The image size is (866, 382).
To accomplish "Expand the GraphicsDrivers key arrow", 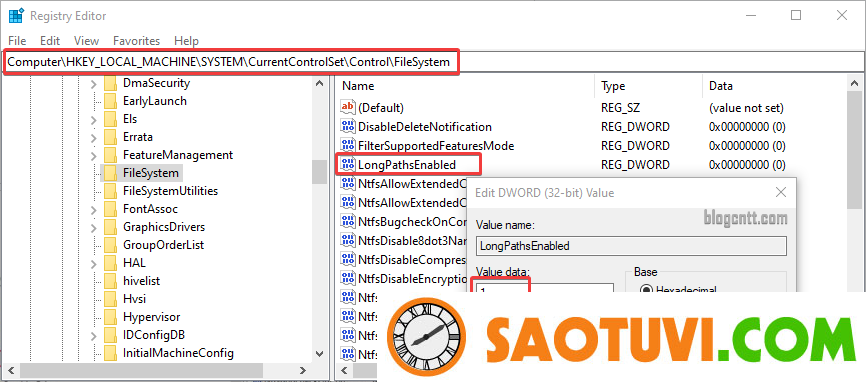I will [x=93, y=227].
